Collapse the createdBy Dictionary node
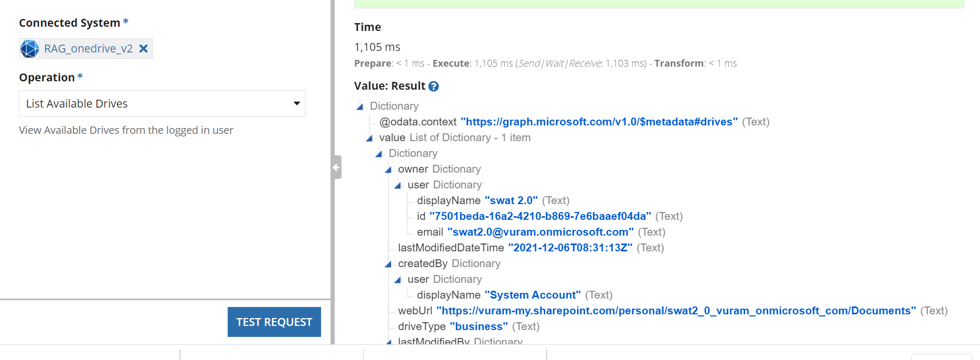 click(388, 264)
